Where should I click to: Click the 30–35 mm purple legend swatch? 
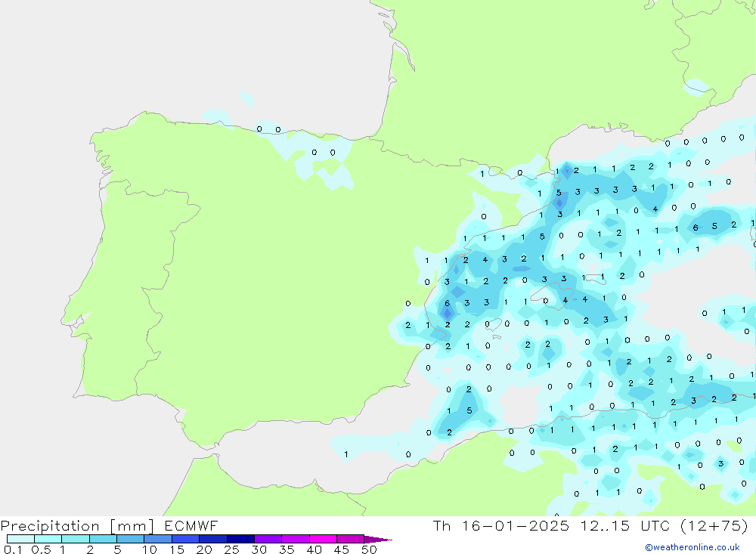pyautogui.click(x=268, y=540)
